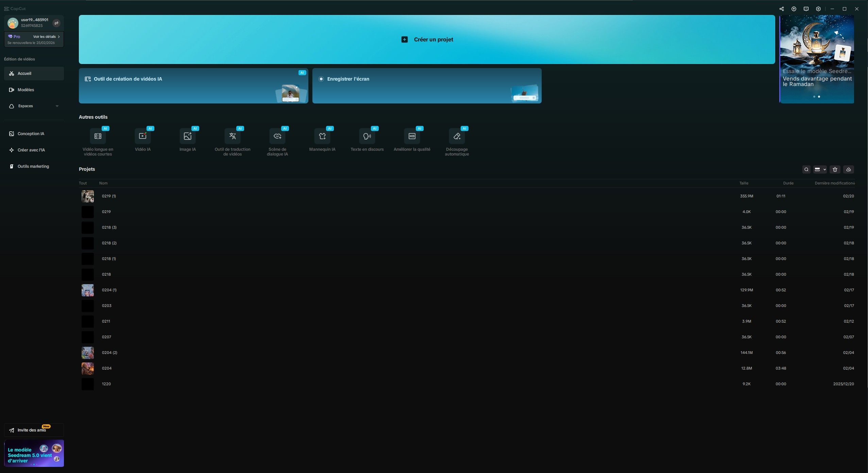Click the trash icon above the projects list
Viewport: 868px width, 473px height.
[x=835, y=169]
